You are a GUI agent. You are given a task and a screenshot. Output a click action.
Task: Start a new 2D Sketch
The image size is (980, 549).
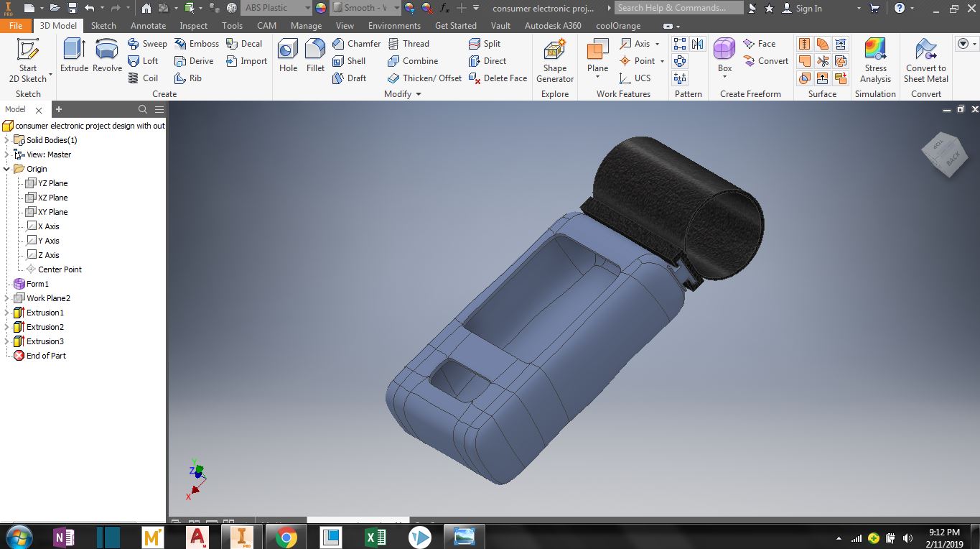point(28,60)
